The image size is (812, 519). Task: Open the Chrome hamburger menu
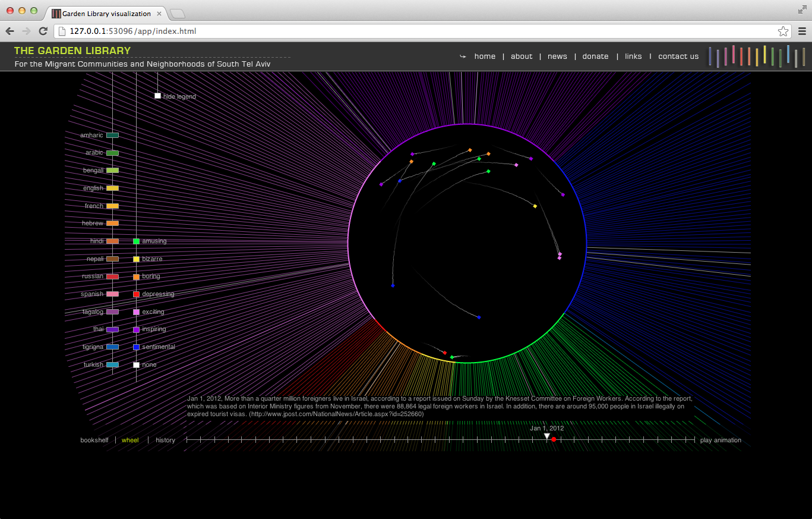pyautogui.click(x=802, y=31)
